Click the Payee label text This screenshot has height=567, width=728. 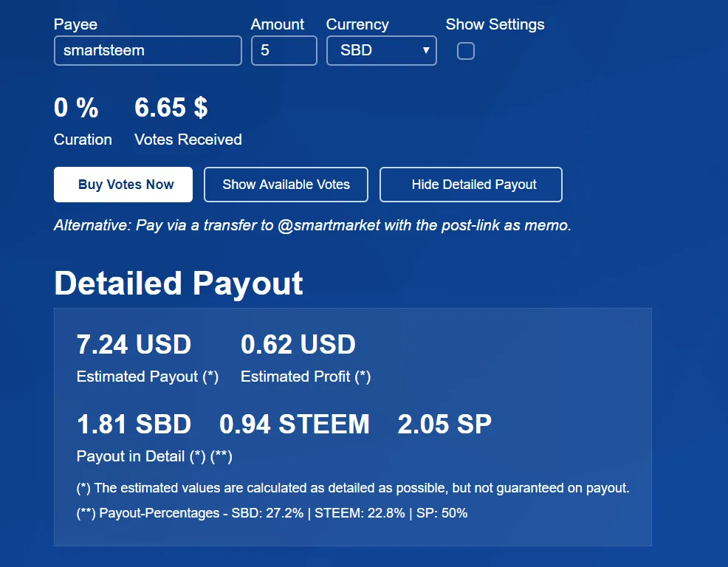75,24
